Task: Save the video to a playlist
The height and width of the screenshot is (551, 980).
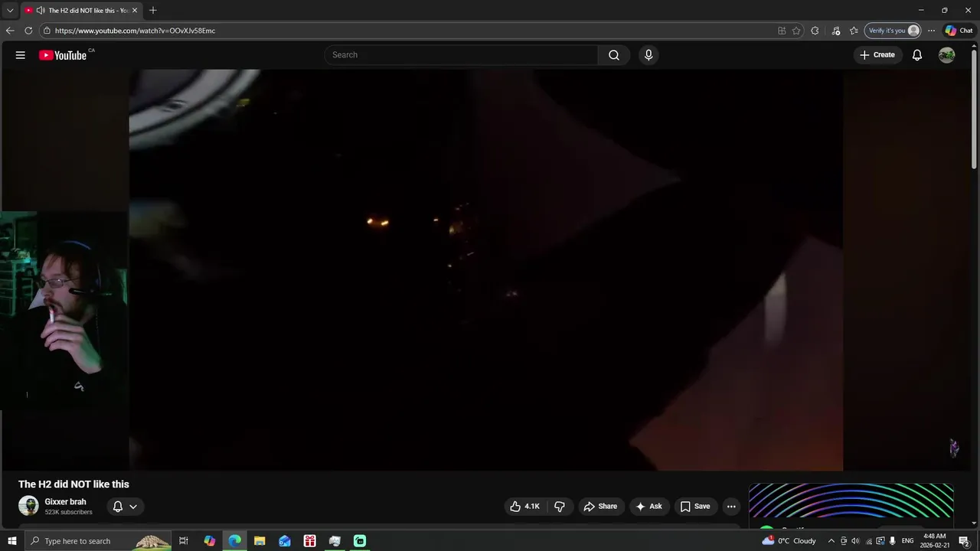Action: click(x=695, y=507)
